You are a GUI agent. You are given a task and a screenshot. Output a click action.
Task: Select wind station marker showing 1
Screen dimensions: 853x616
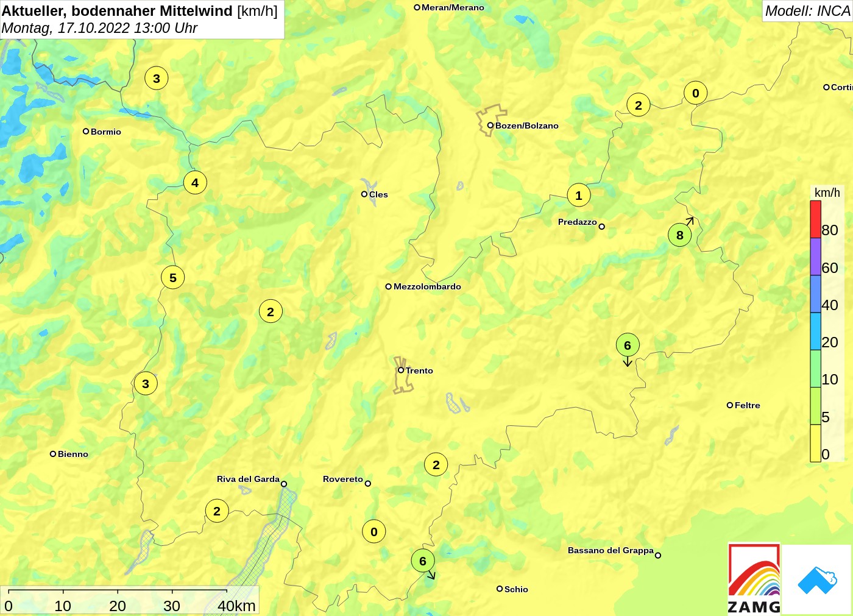579,195
